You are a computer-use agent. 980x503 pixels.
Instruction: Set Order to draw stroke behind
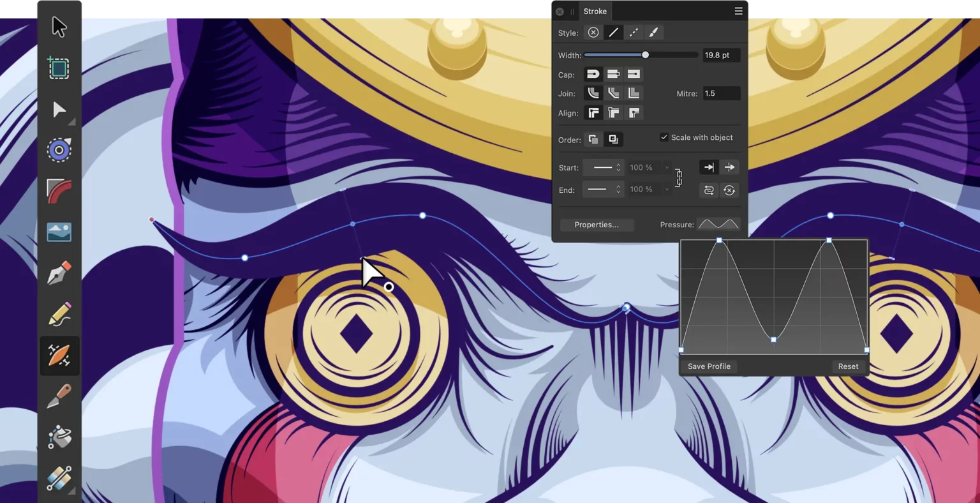click(593, 140)
